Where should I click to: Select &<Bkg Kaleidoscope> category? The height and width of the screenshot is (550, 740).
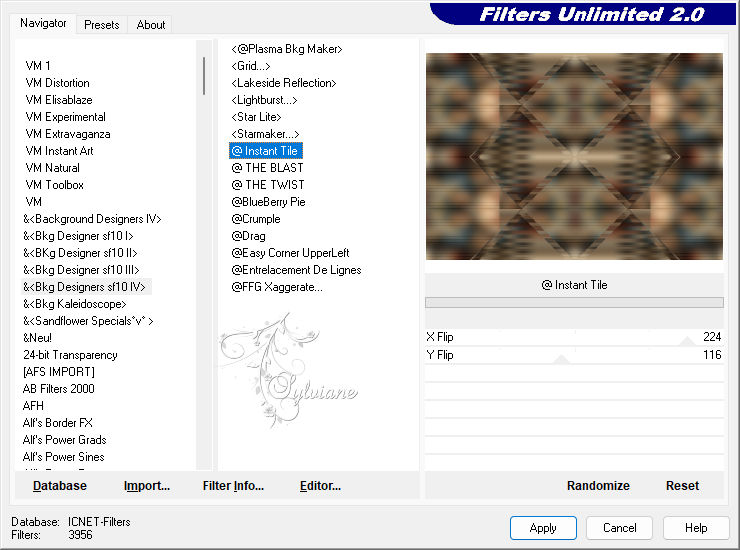(75, 304)
